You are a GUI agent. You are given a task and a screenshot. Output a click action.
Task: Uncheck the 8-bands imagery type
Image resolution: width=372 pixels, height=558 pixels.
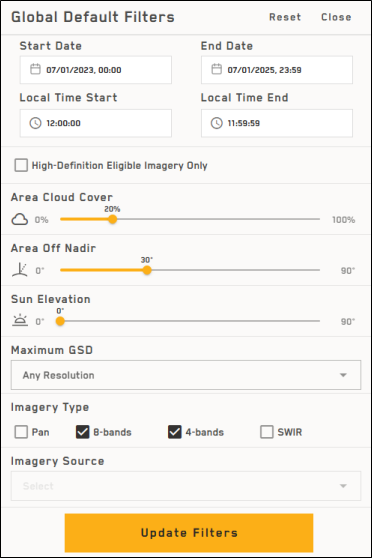coord(83,432)
